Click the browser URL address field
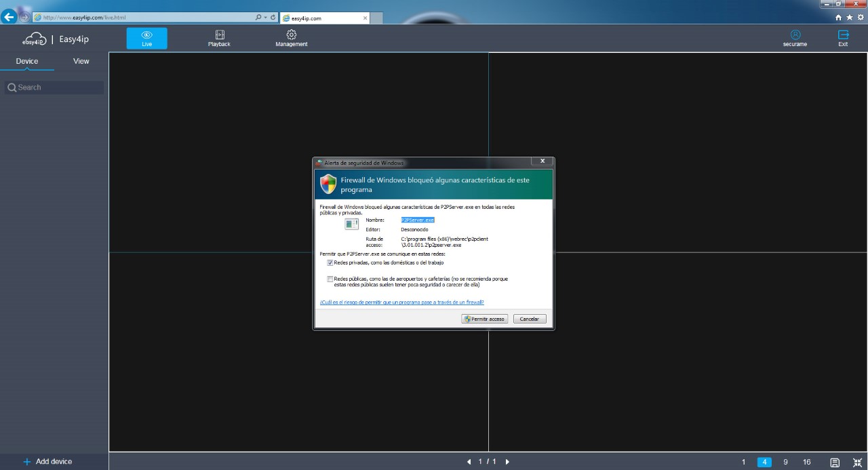Screen dimensions: 868x470 tap(142, 17)
